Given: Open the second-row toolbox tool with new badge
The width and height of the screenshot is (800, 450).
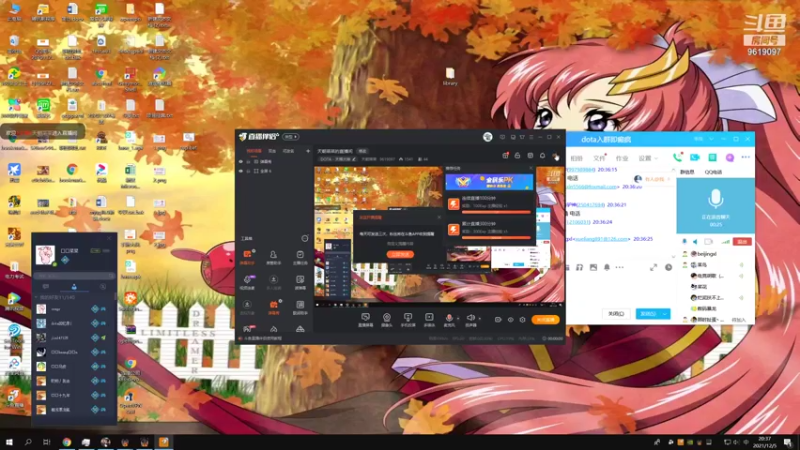Looking at the screenshot, I should (x=247, y=282).
